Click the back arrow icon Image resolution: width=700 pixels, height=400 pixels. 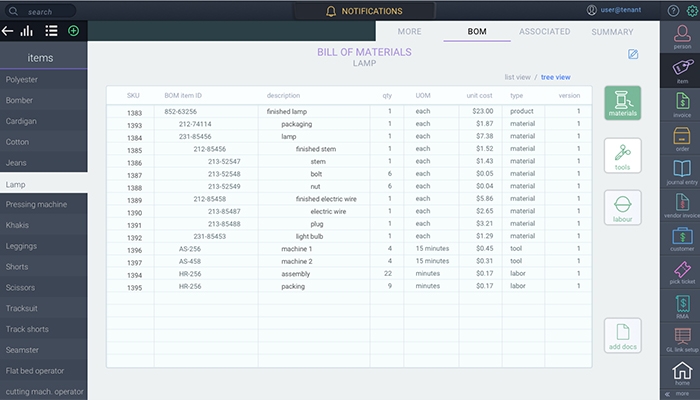(9, 31)
